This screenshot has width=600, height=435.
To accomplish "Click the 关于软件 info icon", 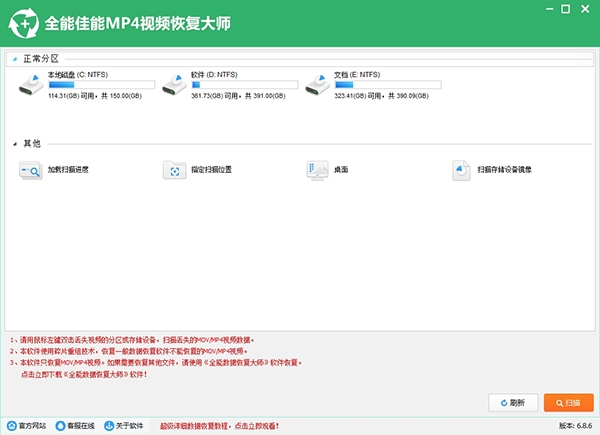I will pos(109,425).
